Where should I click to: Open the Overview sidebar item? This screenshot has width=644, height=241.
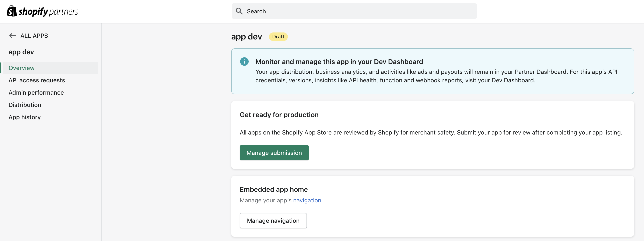[x=21, y=68]
